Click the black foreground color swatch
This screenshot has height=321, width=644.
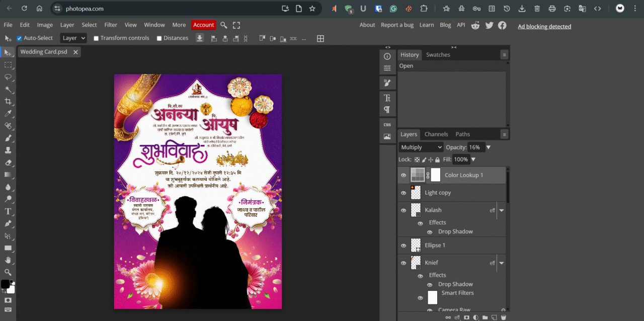5,284
